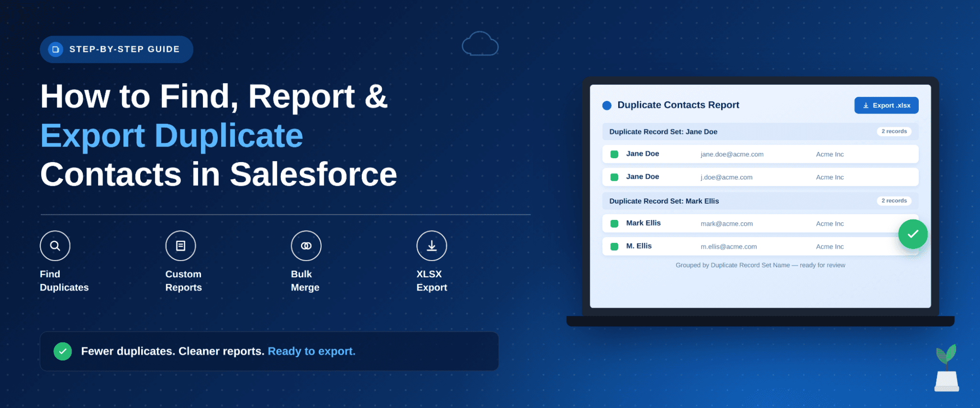The width and height of the screenshot is (980, 408).
Task: Click green check next to Fewer duplicates
Action: point(63,351)
